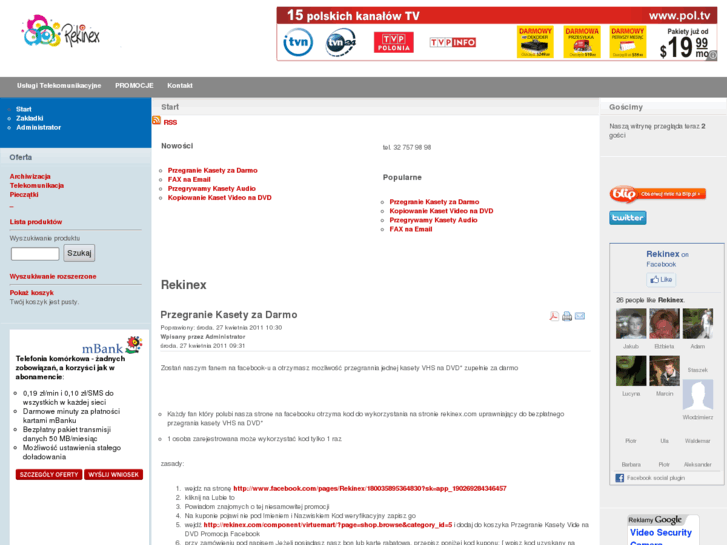Viewport: 727px width, 545px height.
Task: Open Lista produktów link
Action: click(36, 222)
